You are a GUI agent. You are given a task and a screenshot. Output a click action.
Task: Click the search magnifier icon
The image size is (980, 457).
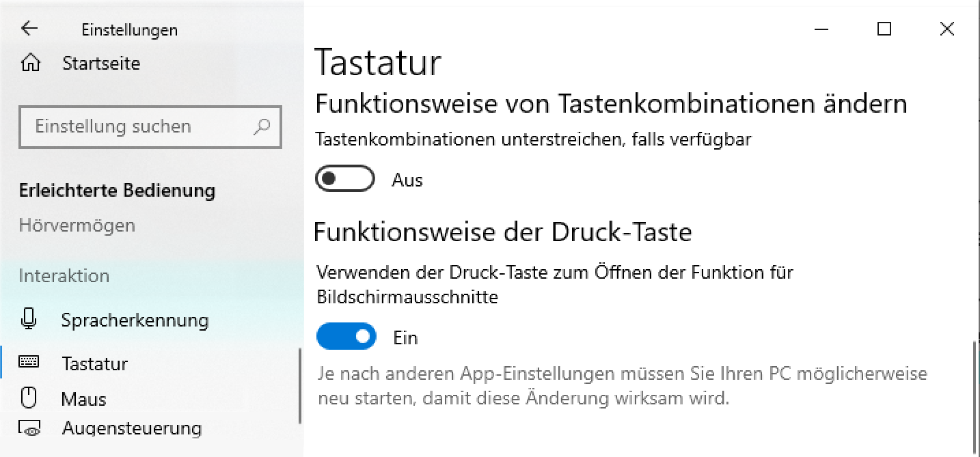(x=261, y=126)
